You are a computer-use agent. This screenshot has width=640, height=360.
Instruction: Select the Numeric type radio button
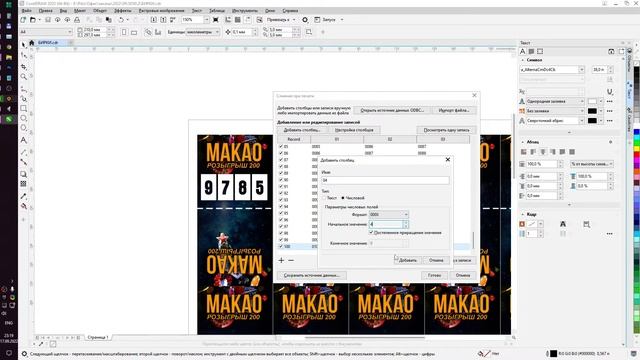point(343,198)
